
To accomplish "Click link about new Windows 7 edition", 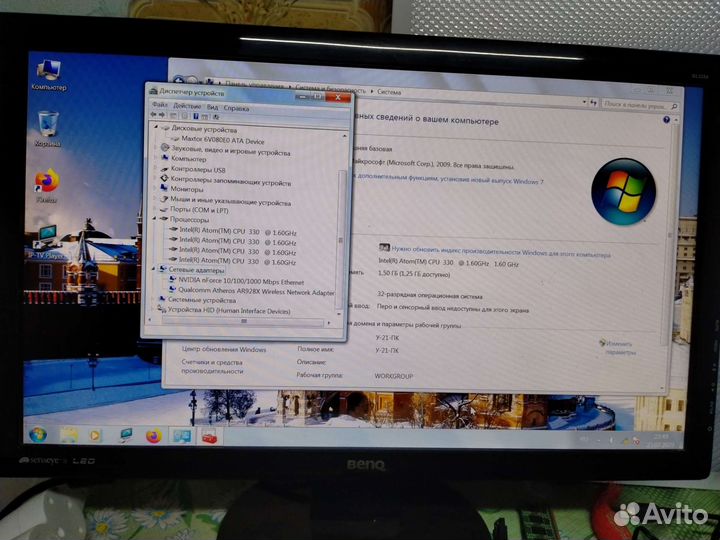I will 450,179.
